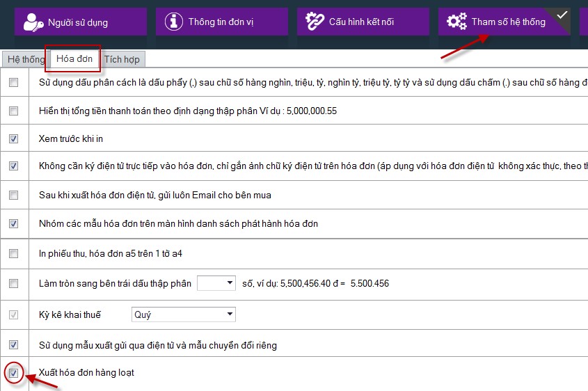588x391 pixels.
Task: Uncheck separate electronic export template option
Action: 14,344
